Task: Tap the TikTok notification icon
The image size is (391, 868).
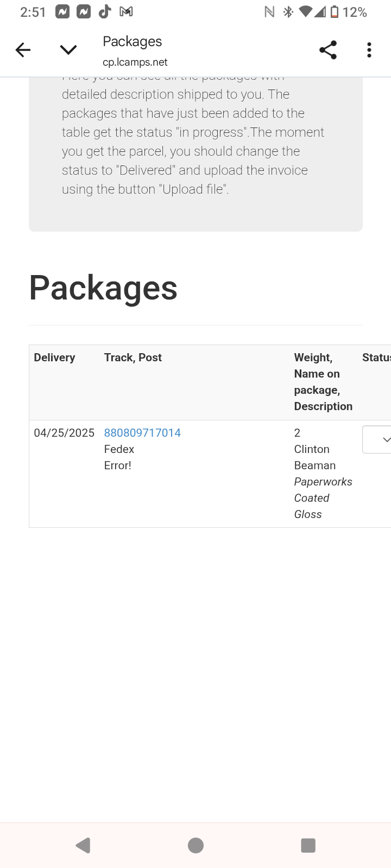Action: click(105, 11)
